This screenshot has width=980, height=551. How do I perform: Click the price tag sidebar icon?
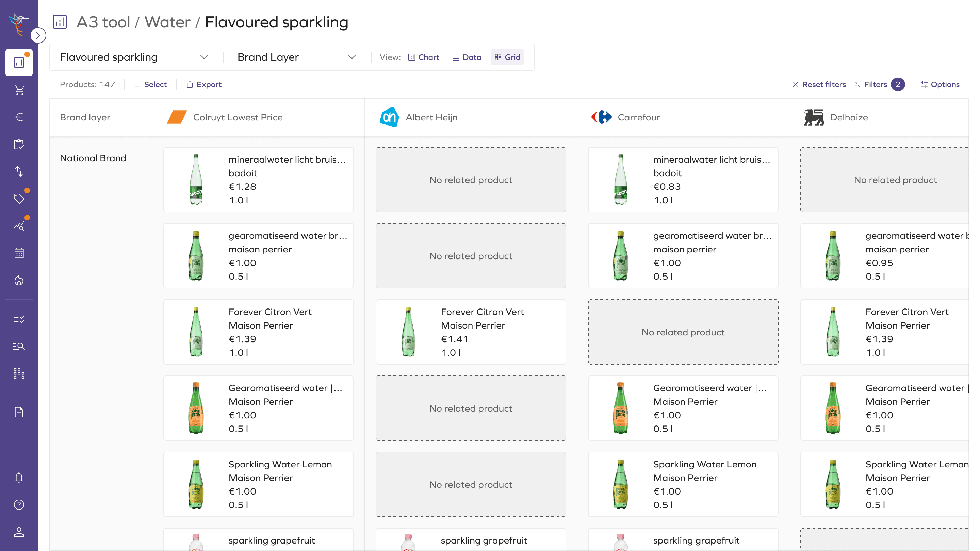pyautogui.click(x=19, y=199)
